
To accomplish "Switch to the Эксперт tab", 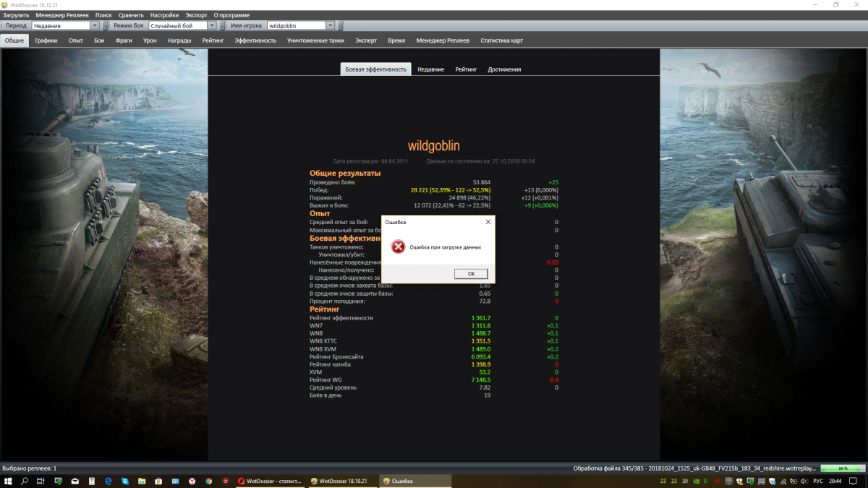I will pos(366,40).
